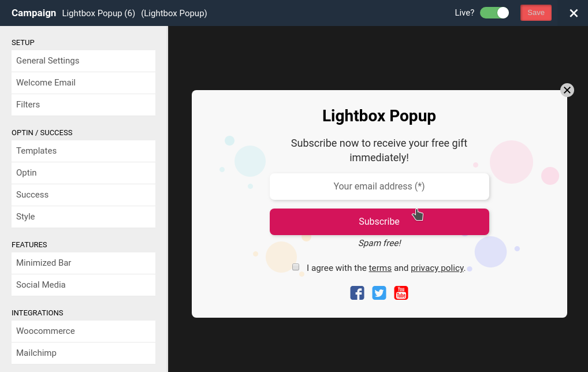The height and width of the screenshot is (372, 588).
Task: Click the Lightbox Popup heading
Action: (379, 116)
